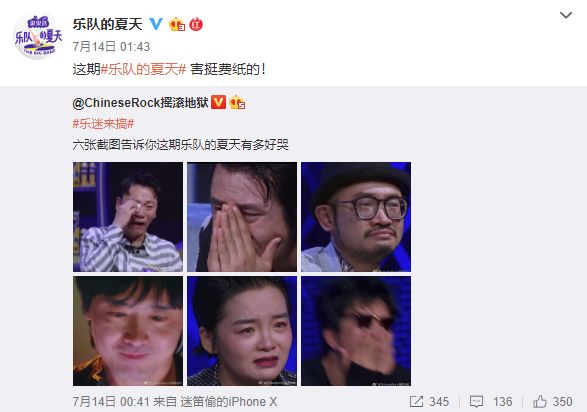This screenshot has width=587, height=412.
Task: Open the crying woman thumbnail image
Action: pos(242,331)
